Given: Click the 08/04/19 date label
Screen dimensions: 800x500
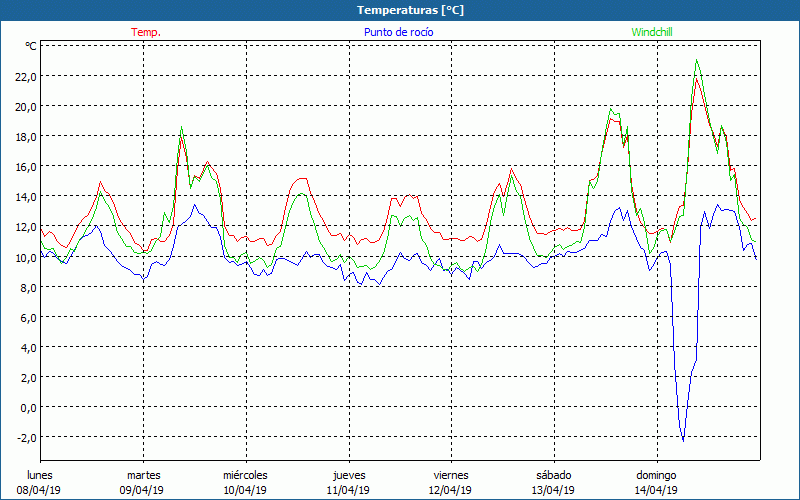Looking at the screenshot, I should click(39, 490).
